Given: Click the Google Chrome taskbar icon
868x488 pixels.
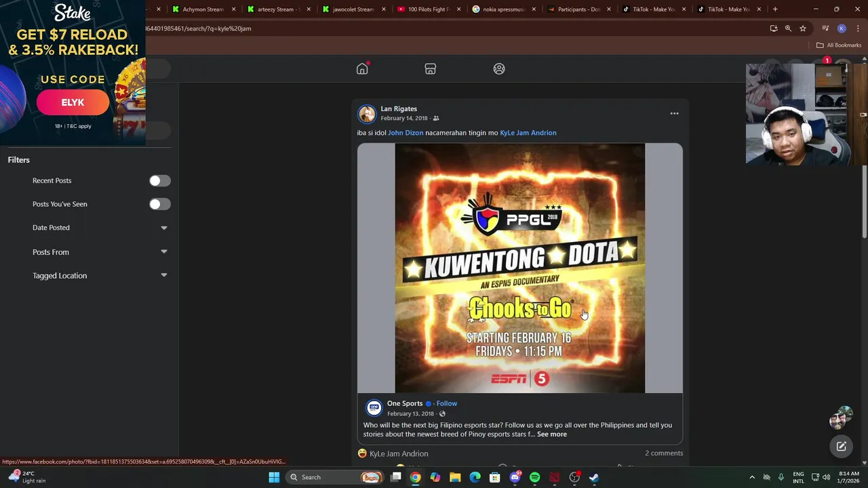Looking at the screenshot, I should (x=415, y=477).
